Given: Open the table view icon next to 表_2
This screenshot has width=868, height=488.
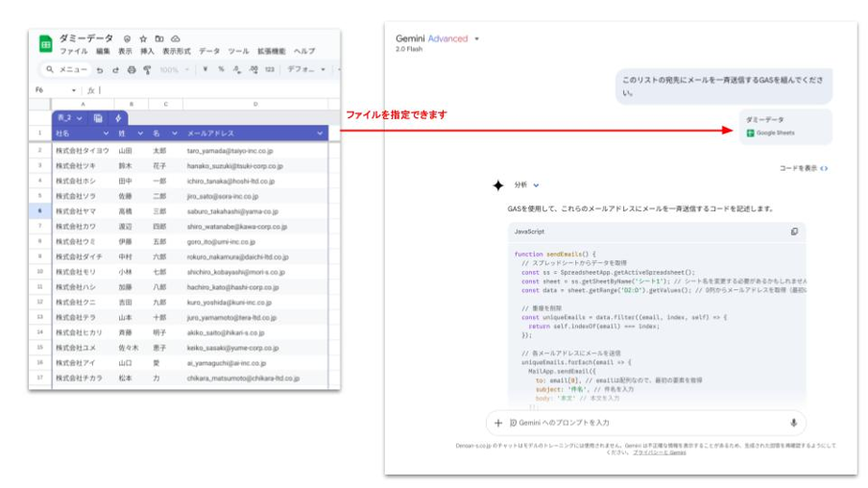Looking at the screenshot, I should point(98,118).
